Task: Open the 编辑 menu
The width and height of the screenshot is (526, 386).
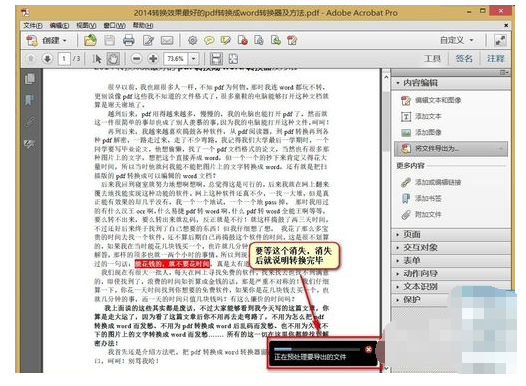Action: (x=59, y=25)
